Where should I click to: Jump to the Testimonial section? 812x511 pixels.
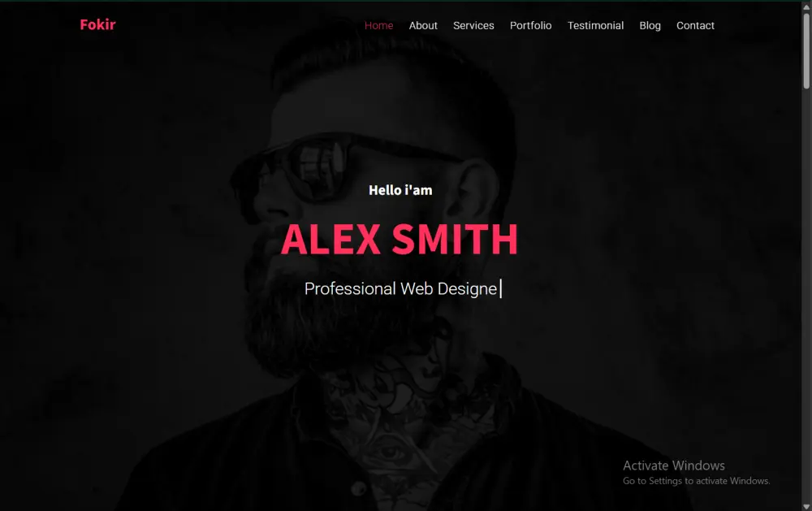[595, 25]
